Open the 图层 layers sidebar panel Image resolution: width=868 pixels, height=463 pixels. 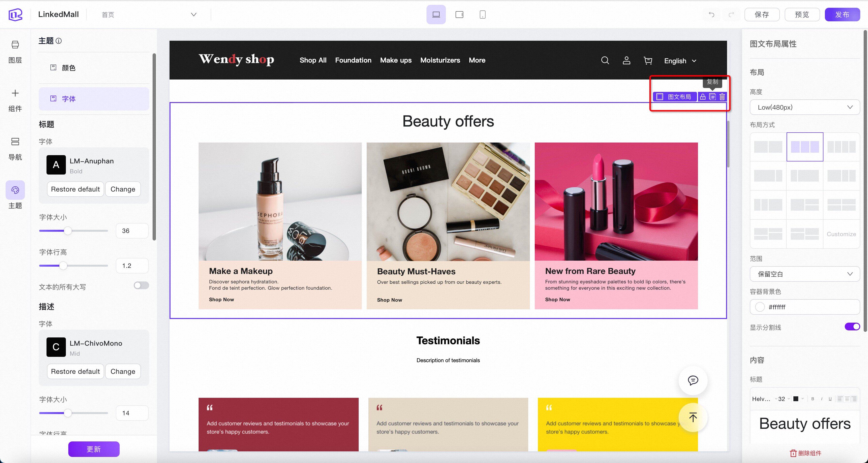(x=15, y=51)
